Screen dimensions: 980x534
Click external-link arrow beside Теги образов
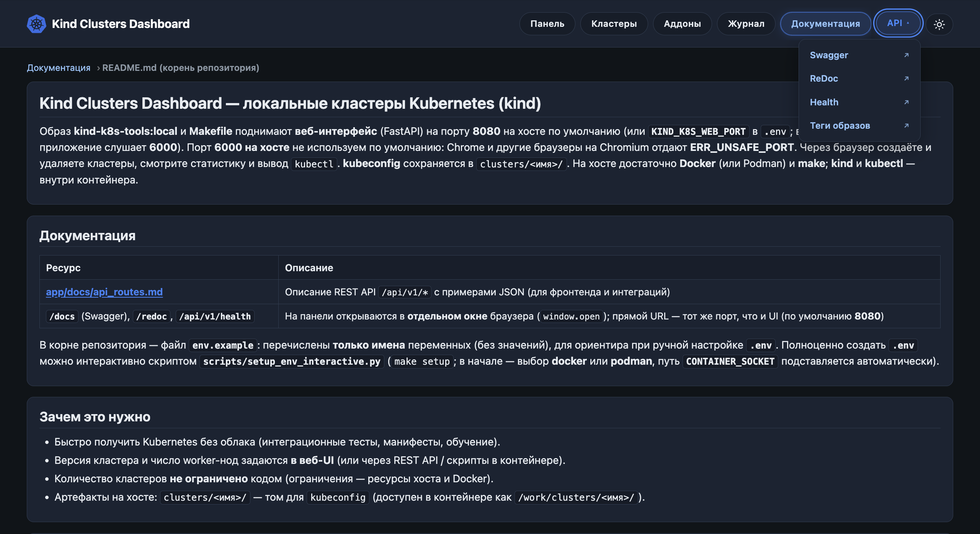click(x=906, y=126)
